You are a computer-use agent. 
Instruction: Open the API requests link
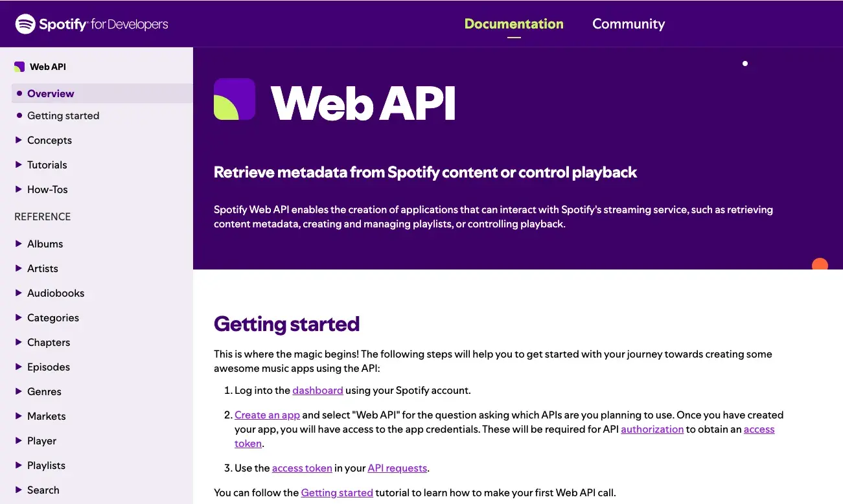tap(397, 468)
